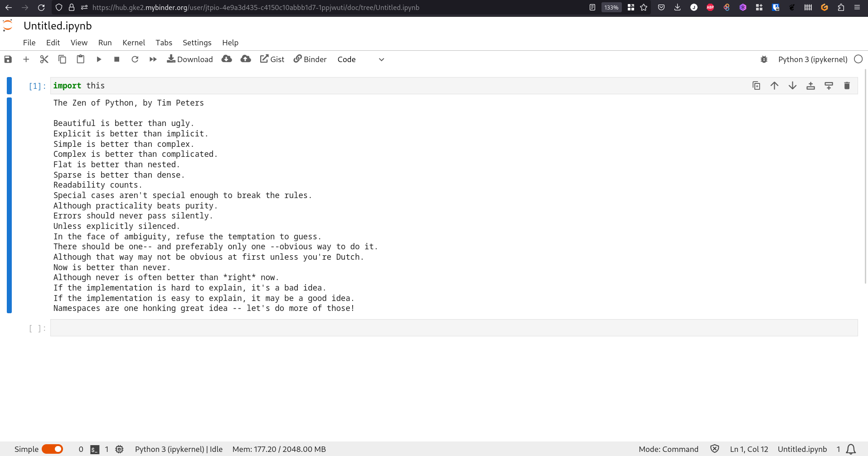868x456 pixels.
Task: Click Download to save the notebook
Action: 190,59
